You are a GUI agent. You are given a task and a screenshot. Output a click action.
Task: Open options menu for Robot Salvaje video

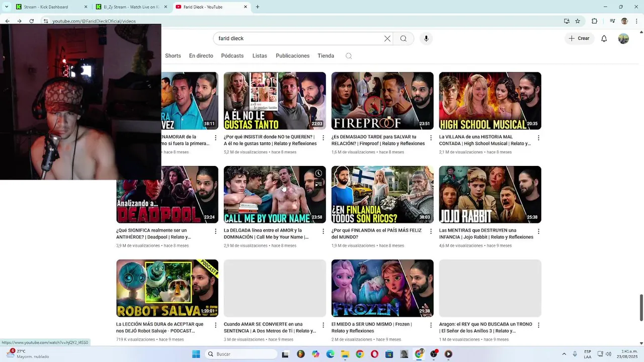pos(215,325)
